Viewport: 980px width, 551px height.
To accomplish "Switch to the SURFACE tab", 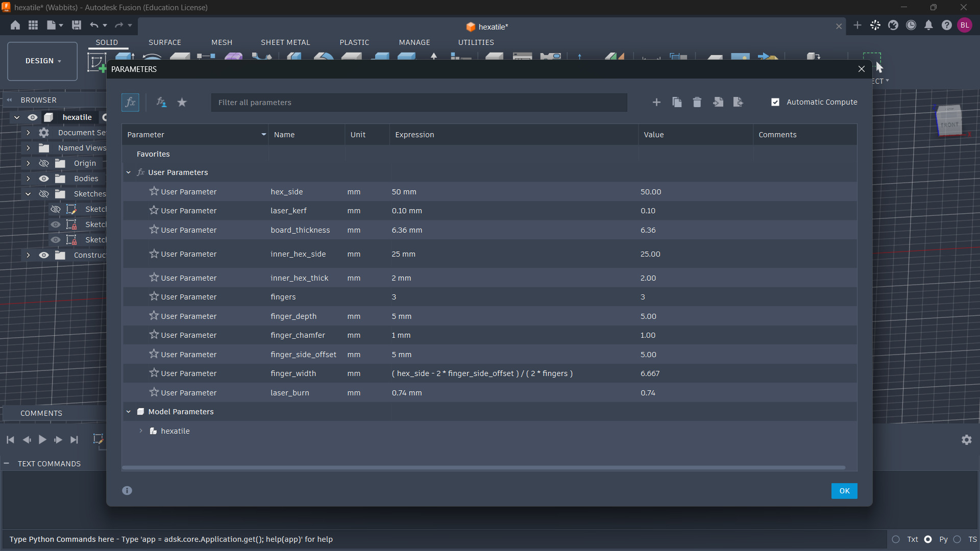I will [x=165, y=42].
